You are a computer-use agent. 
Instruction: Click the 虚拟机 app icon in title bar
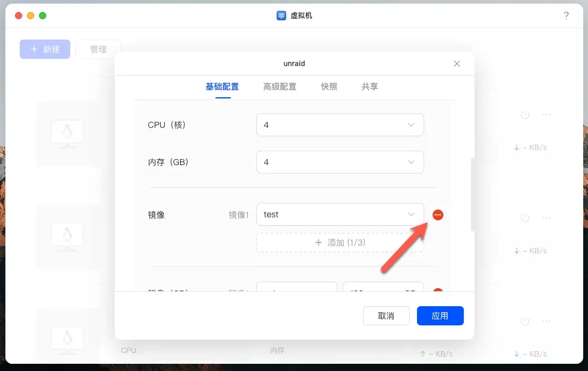pyautogui.click(x=281, y=16)
